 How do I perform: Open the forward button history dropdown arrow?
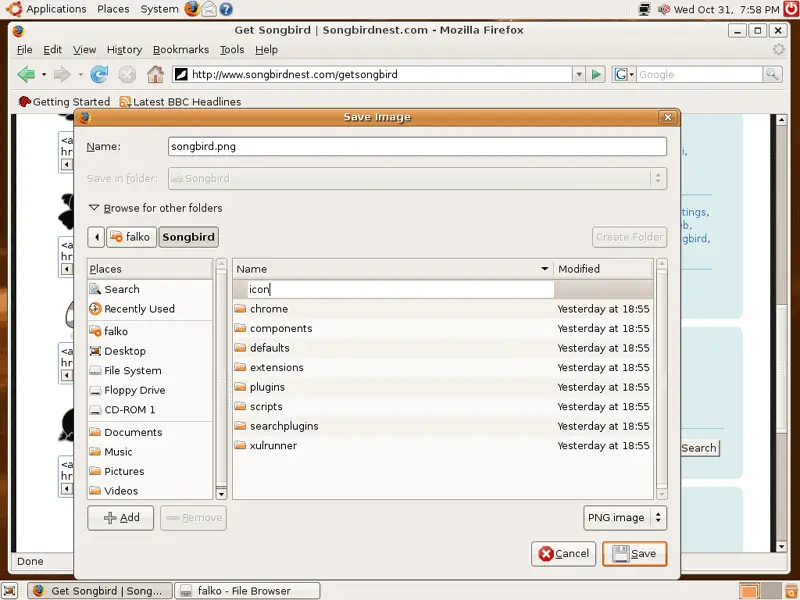pos(80,74)
